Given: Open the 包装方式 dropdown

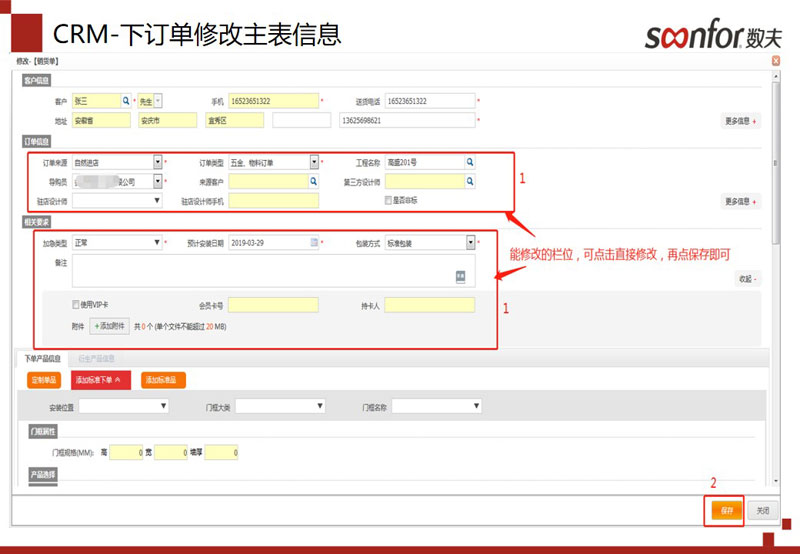Looking at the screenshot, I should [470, 243].
